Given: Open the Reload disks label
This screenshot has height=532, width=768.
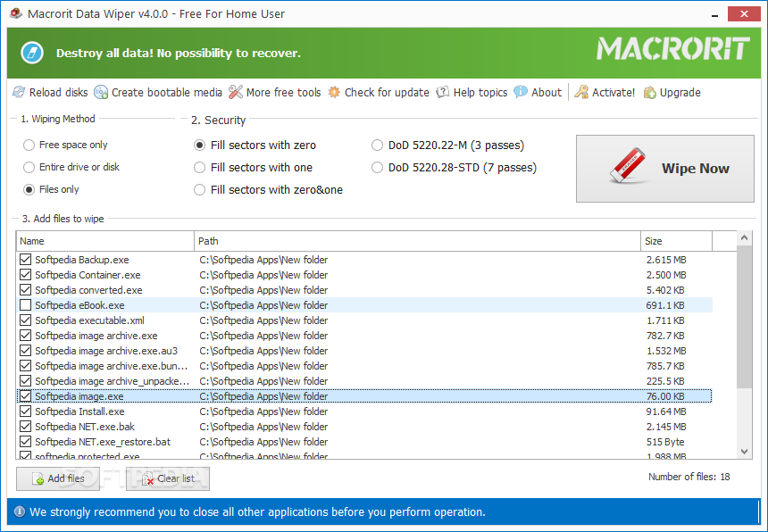Looking at the screenshot, I should (x=58, y=93).
